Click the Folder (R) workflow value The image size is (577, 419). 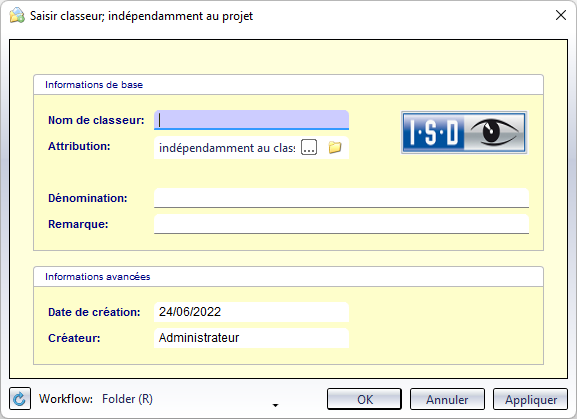127,399
